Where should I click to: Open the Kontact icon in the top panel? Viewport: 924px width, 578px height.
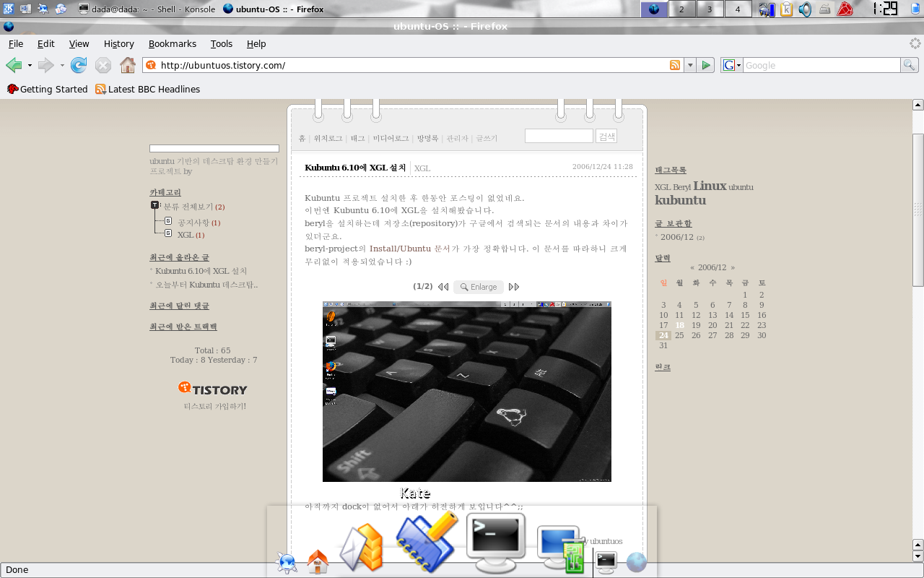[x=61, y=9]
